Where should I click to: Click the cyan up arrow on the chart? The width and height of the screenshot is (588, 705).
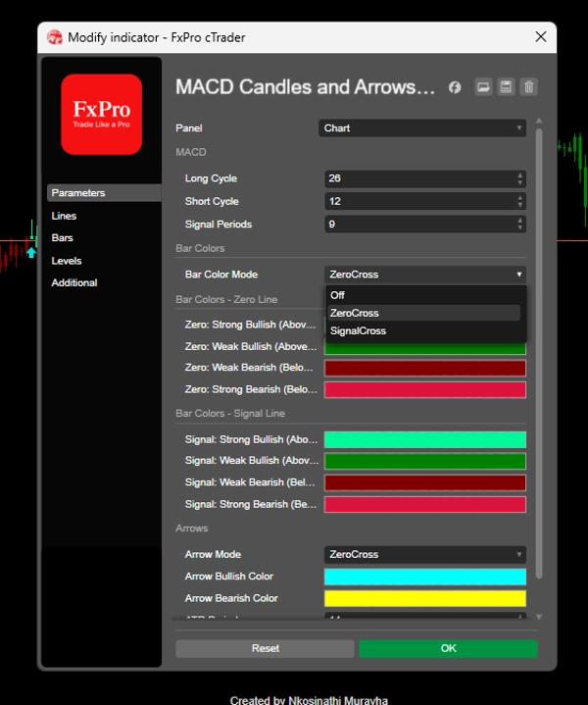coord(31,252)
